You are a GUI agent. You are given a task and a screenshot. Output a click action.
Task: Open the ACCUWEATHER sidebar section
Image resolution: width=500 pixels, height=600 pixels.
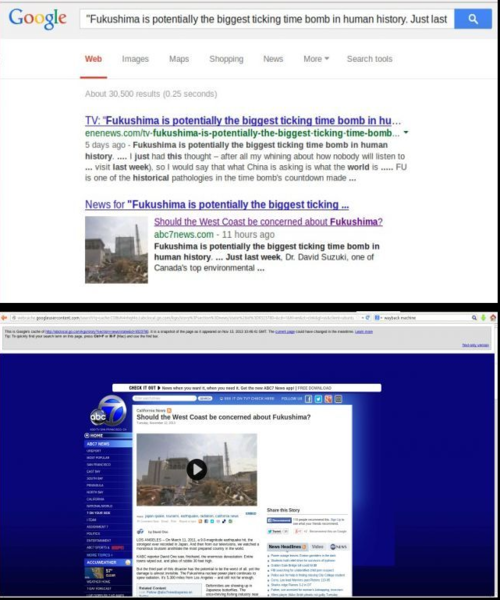coord(108,562)
